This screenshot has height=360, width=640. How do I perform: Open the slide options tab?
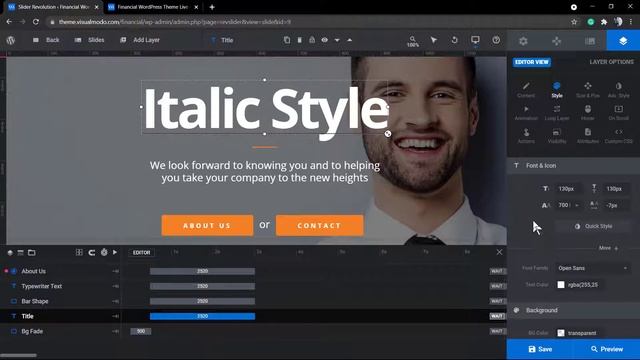(590, 41)
